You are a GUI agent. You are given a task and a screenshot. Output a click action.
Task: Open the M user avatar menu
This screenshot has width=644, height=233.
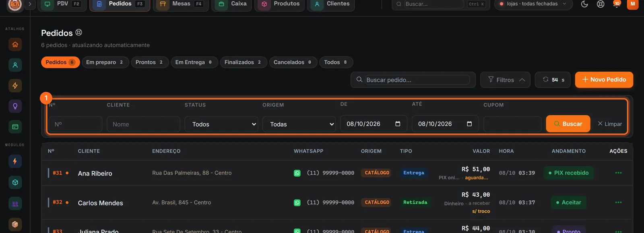click(633, 4)
